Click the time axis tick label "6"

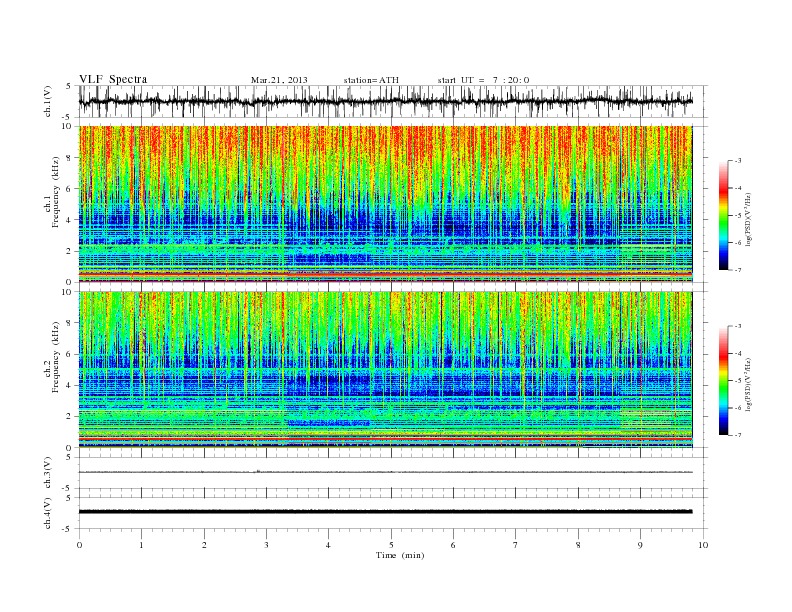tap(453, 545)
